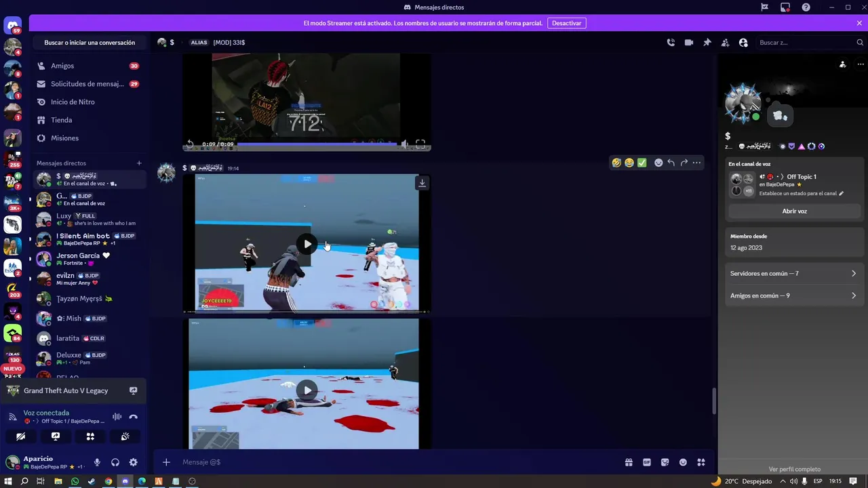Go to Discord home direct messages icon
868x488 pixels.
[12, 26]
